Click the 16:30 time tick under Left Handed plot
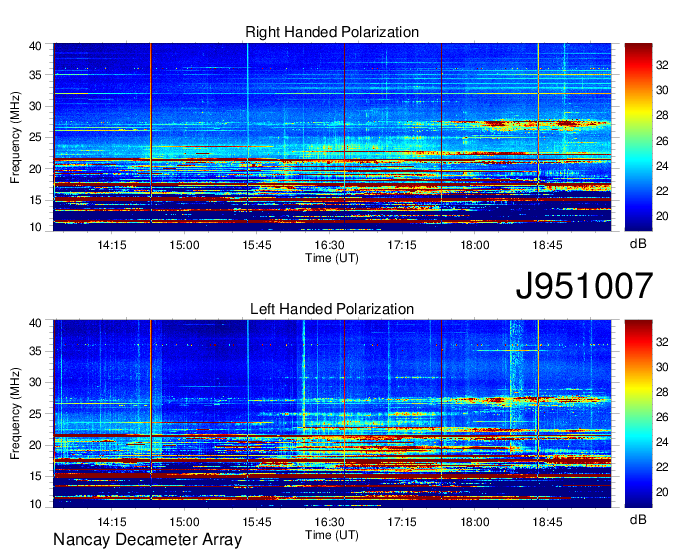The image size is (680, 552). pyautogui.click(x=330, y=522)
